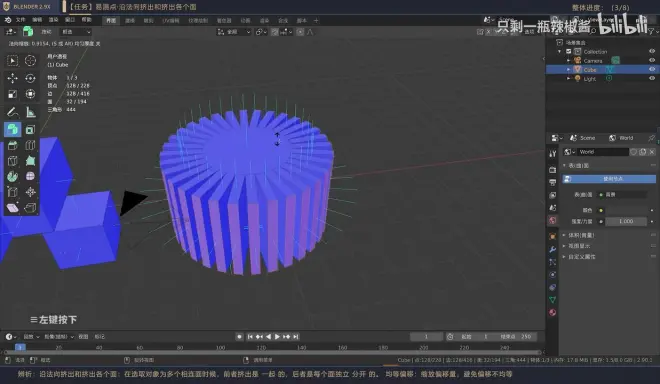The height and width of the screenshot is (384, 660).
Task: Select the Scale tool
Action: (x=12, y=94)
